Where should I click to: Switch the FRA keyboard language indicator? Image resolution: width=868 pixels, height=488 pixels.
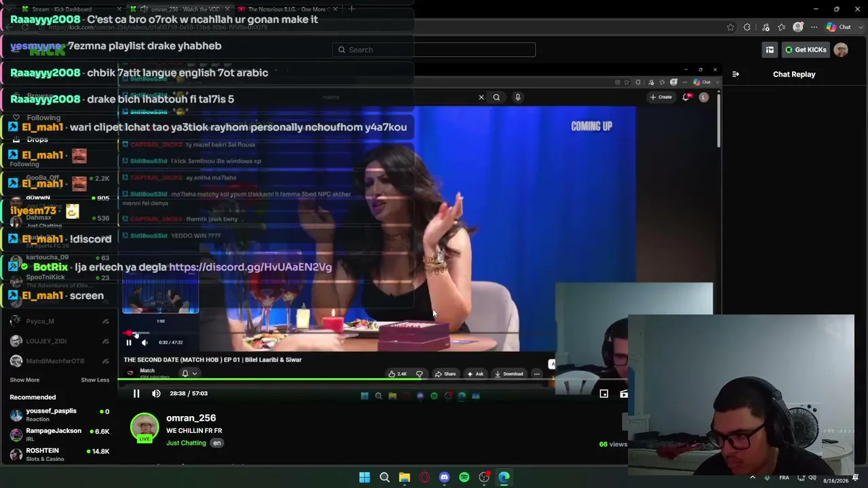point(784,478)
